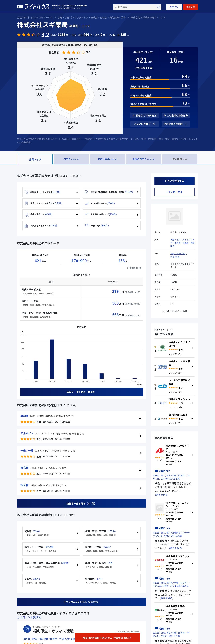The image size is (215, 644).
Task: Click arrow on the 販売職 respondent row
Action: tap(140, 470)
